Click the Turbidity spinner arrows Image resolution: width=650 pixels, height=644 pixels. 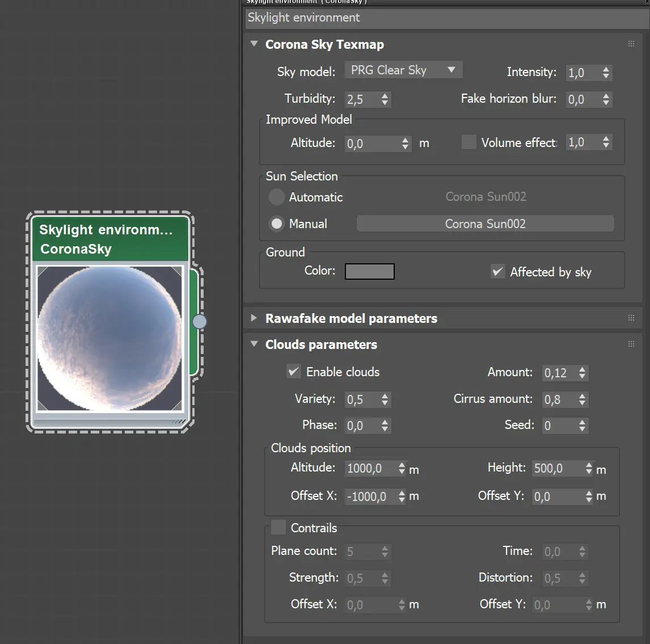click(385, 99)
